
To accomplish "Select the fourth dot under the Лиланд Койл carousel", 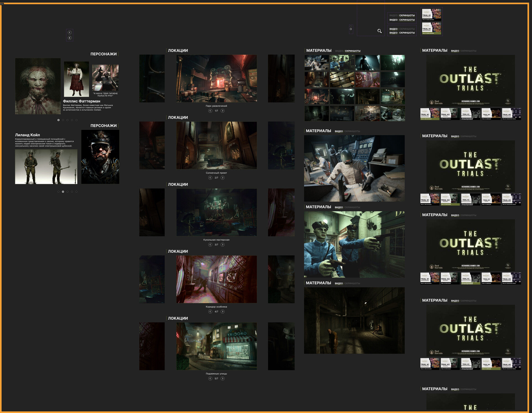I will [x=72, y=191].
